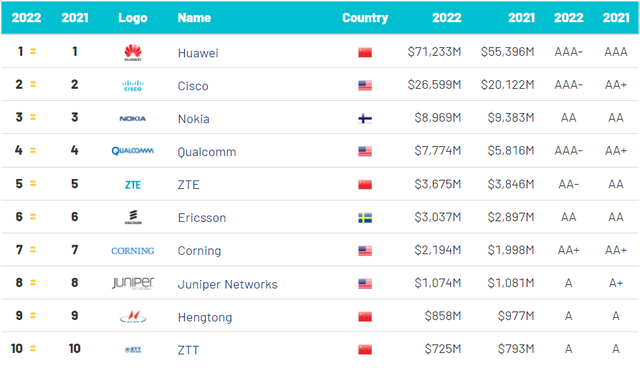Select the ZTE logo icon
This screenshot has height=368, width=640.
[133, 185]
